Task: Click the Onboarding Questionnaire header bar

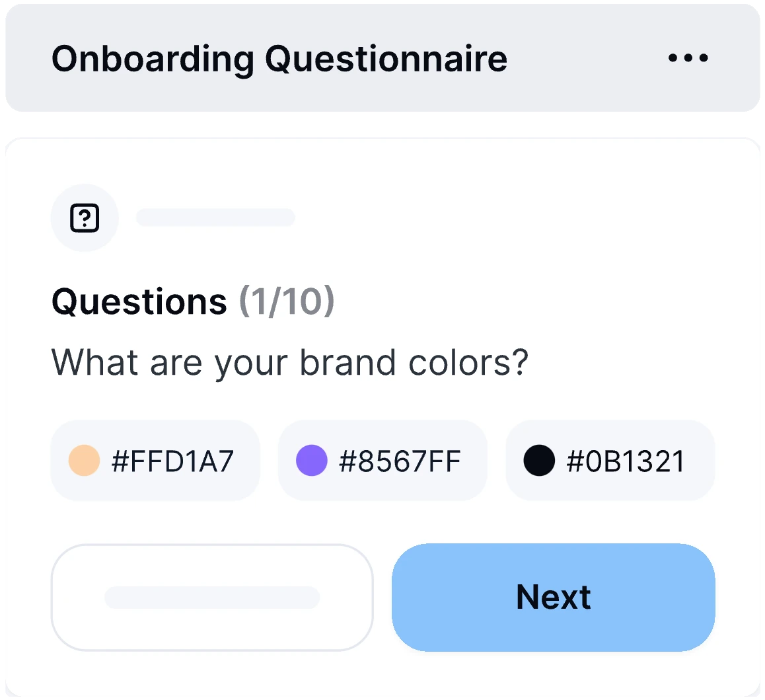Action: [382, 58]
